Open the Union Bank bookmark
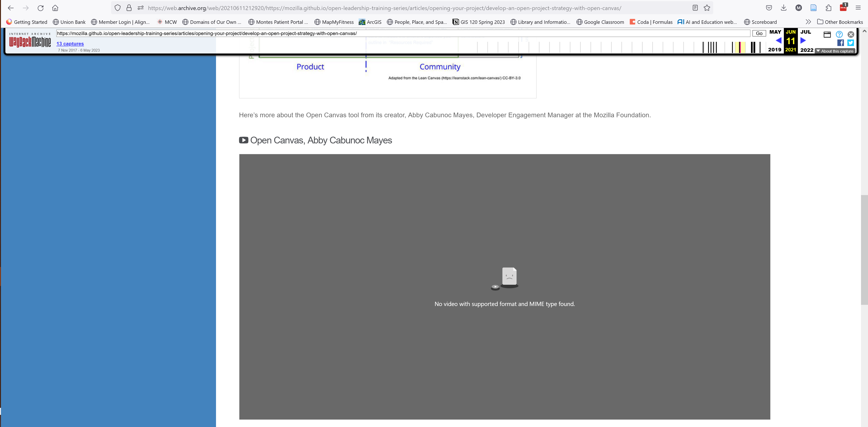This screenshot has height=427, width=868. (69, 22)
